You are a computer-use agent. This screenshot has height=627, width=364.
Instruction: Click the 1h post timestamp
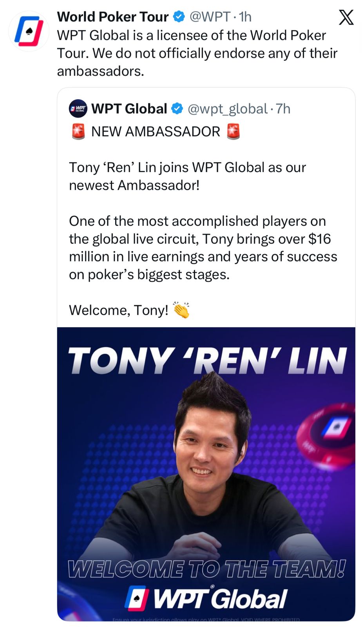(x=245, y=17)
